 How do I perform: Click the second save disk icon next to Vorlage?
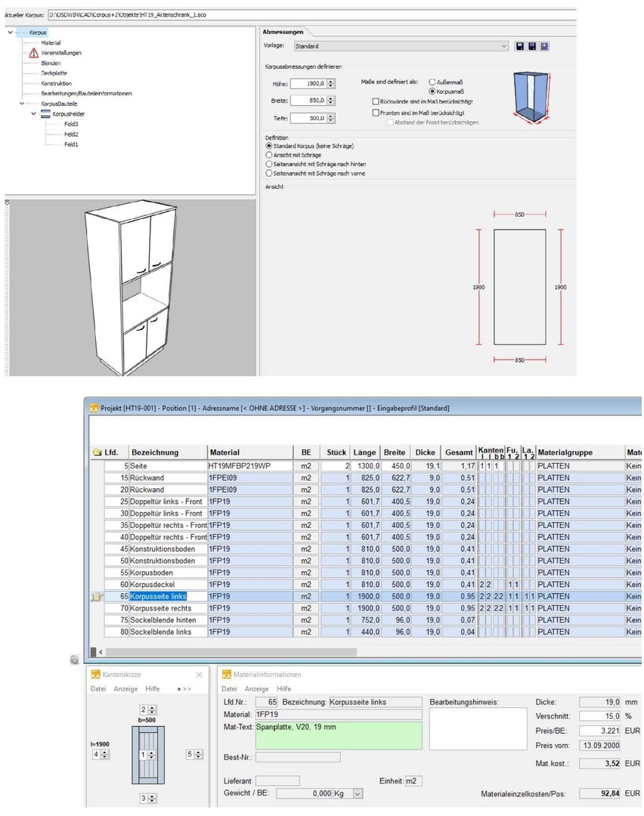click(531, 46)
